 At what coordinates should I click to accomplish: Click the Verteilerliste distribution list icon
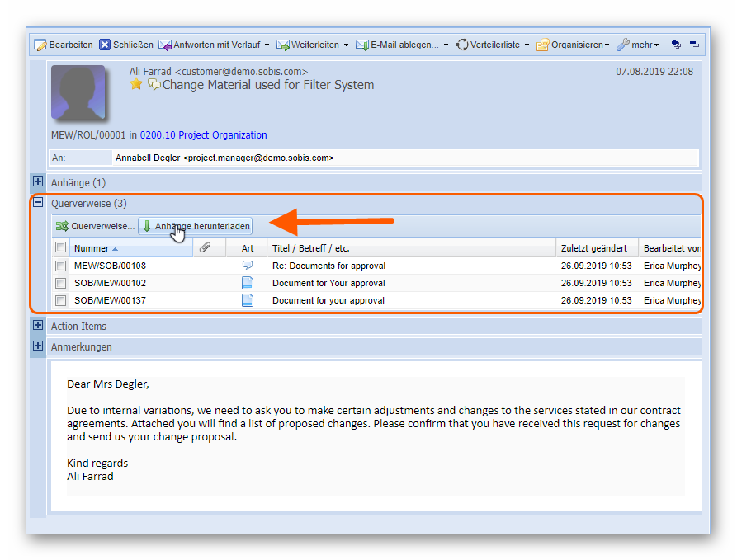462,45
